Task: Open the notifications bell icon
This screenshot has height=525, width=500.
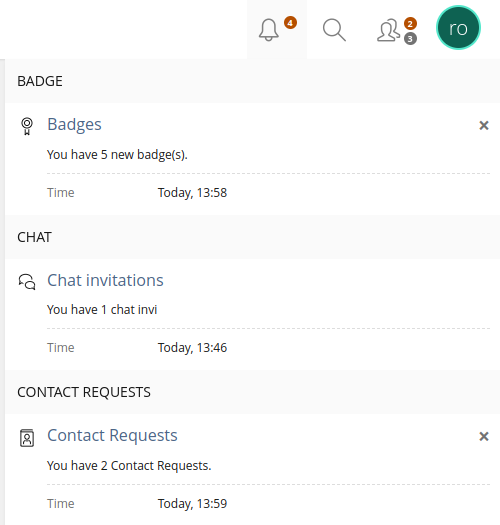Action: (x=269, y=30)
